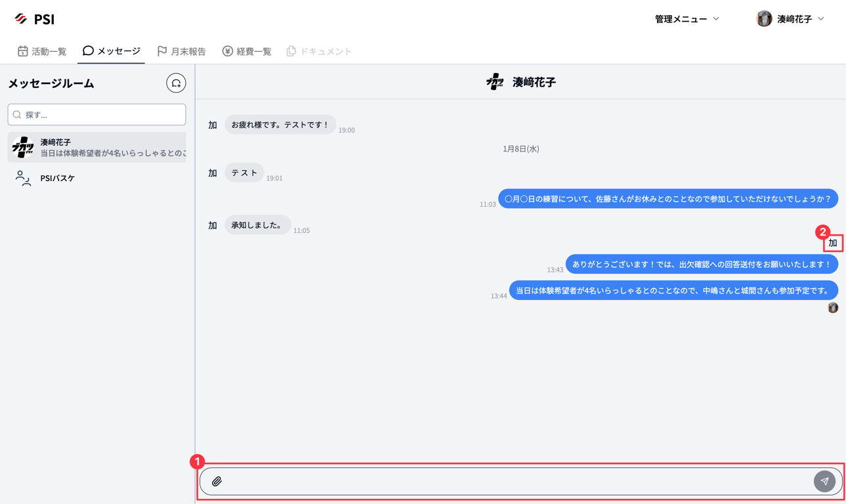The image size is (846, 504).
Task: Click the 承知しました。 message bubble
Action: coord(257,225)
